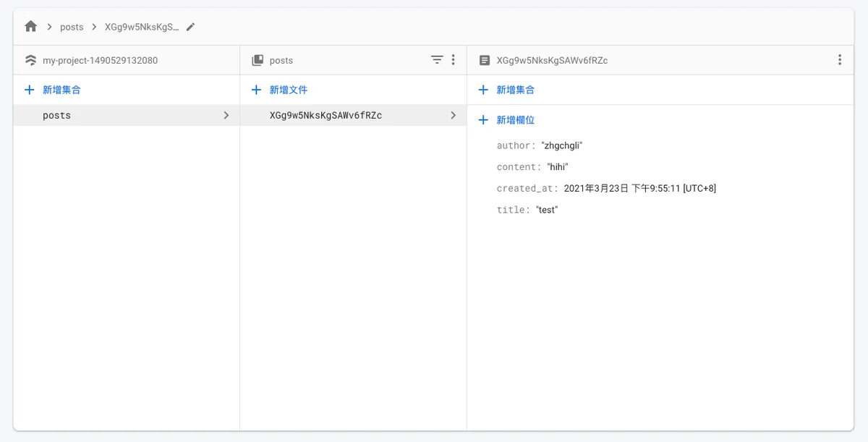
Task: Click the home icon in breadcrumb
Action: (x=30, y=27)
